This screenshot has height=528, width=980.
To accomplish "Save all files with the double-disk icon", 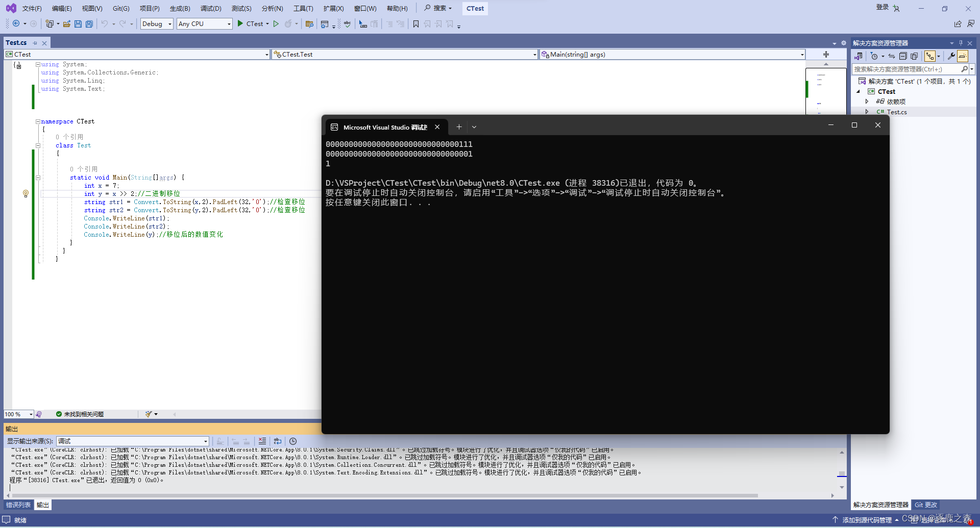I will tap(89, 23).
